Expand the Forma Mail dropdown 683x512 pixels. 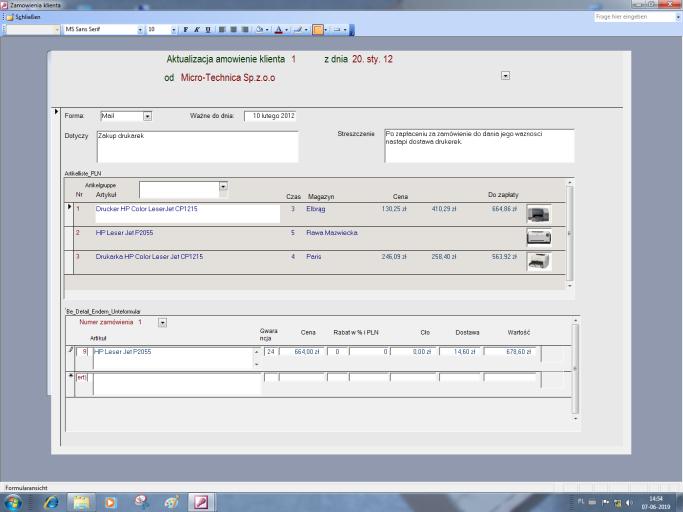click(147, 116)
